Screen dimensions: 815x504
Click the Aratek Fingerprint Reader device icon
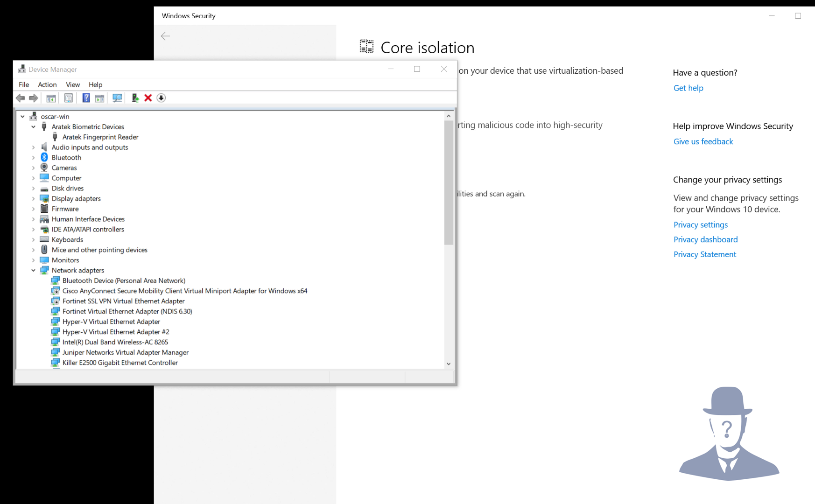tap(55, 137)
